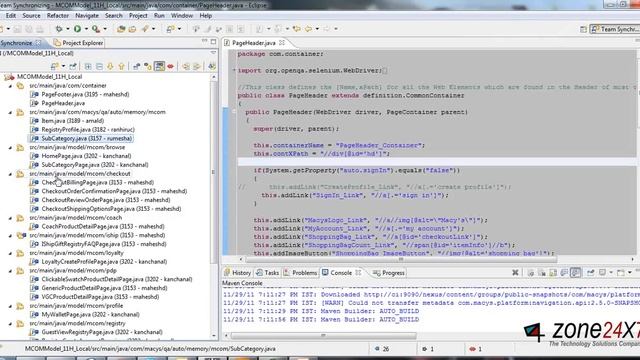Viewport: 640px width, 360px height.
Task: Open the Refactor menu
Action: (x=58, y=16)
